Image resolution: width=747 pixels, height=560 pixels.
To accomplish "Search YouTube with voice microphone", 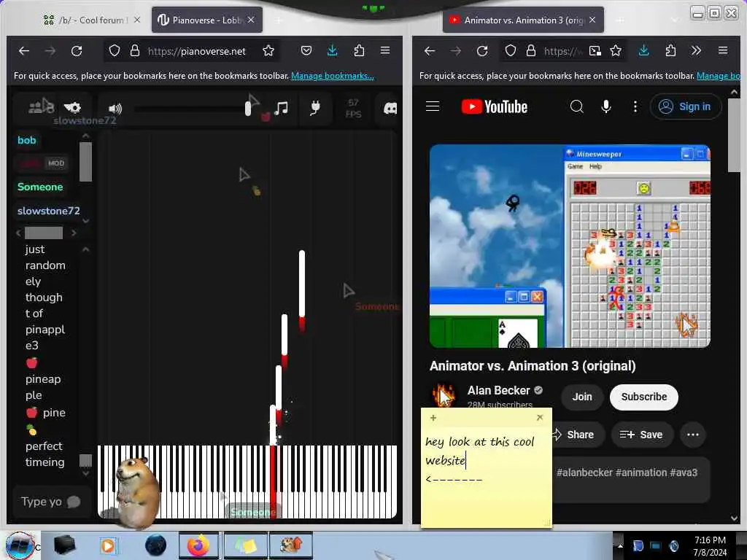I will coord(606,106).
